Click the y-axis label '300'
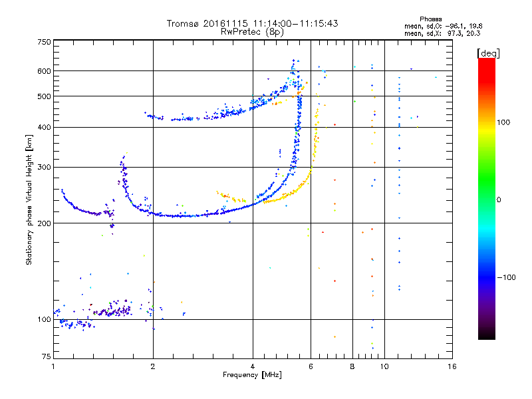Viewport: 532px width, 399px height. pyautogui.click(x=44, y=167)
